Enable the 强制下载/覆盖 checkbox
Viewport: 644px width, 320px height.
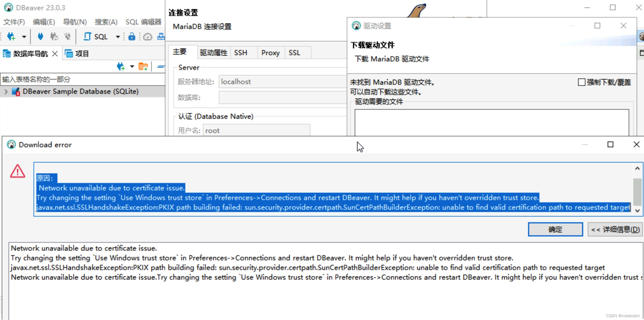click(581, 82)
